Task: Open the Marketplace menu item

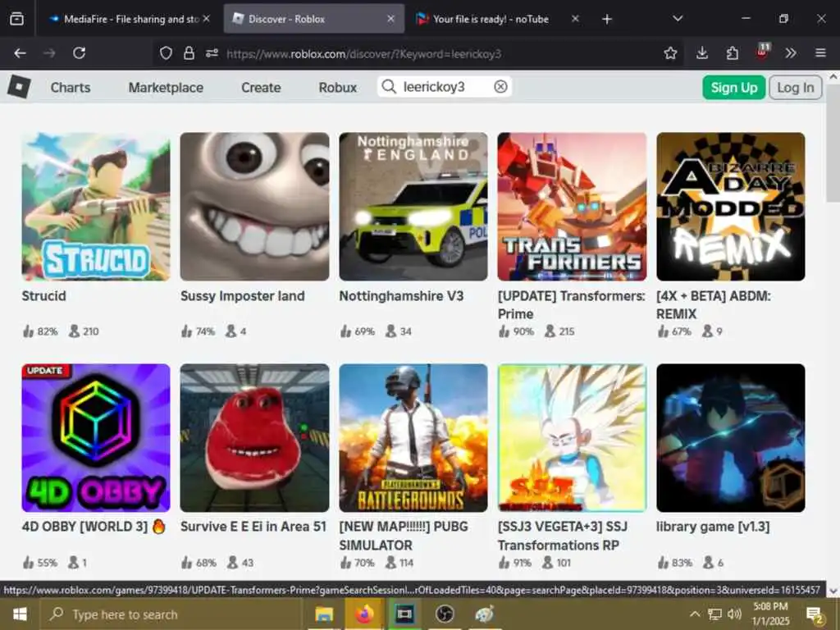Action: 166,87
